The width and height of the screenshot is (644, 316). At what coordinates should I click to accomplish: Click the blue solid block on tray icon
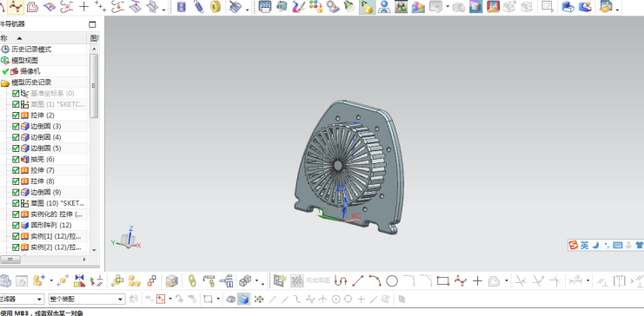pyautogui.click(x=568, y=7)
